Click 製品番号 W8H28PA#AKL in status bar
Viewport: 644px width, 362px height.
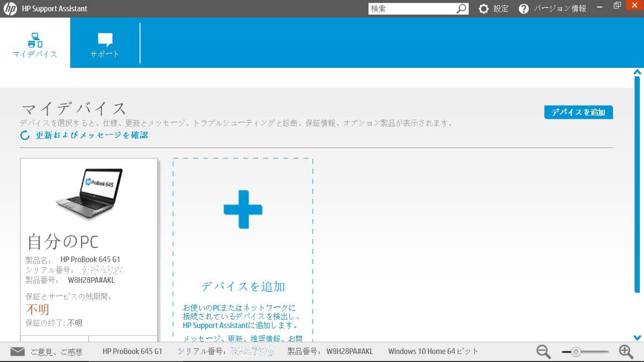tap(330, 352)
